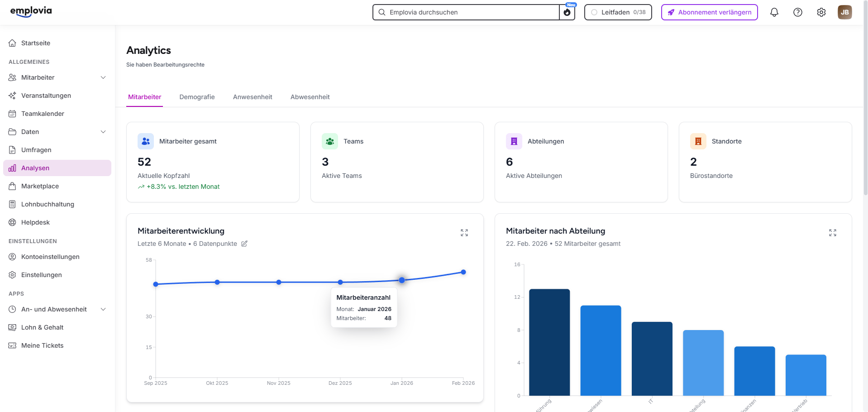Viewport: 868px width, 412px height.
Task: Click the Helpdesk lifebuoy icon
Action: 12,222
